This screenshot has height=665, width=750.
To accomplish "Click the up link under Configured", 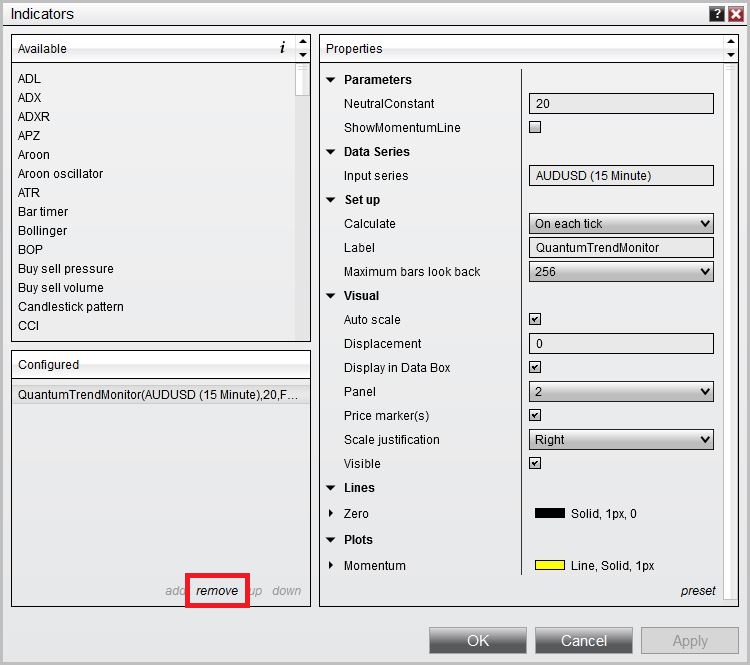I will (x=256, y=590).
